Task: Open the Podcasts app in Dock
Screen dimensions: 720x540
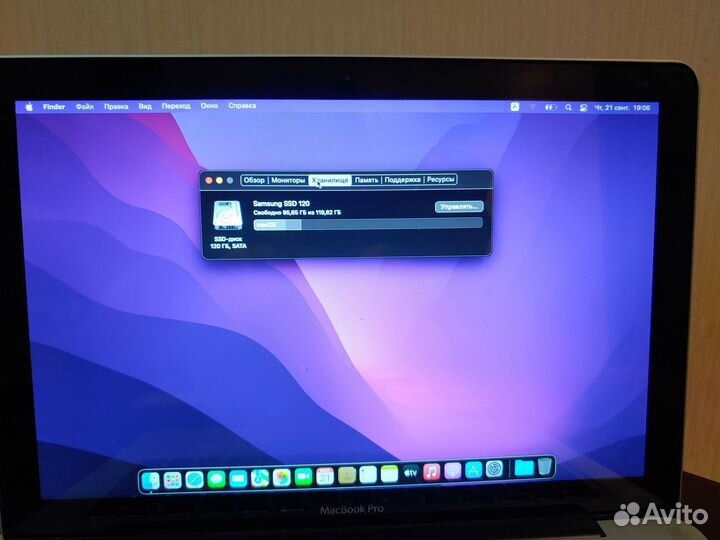Action: pos(453,471)
